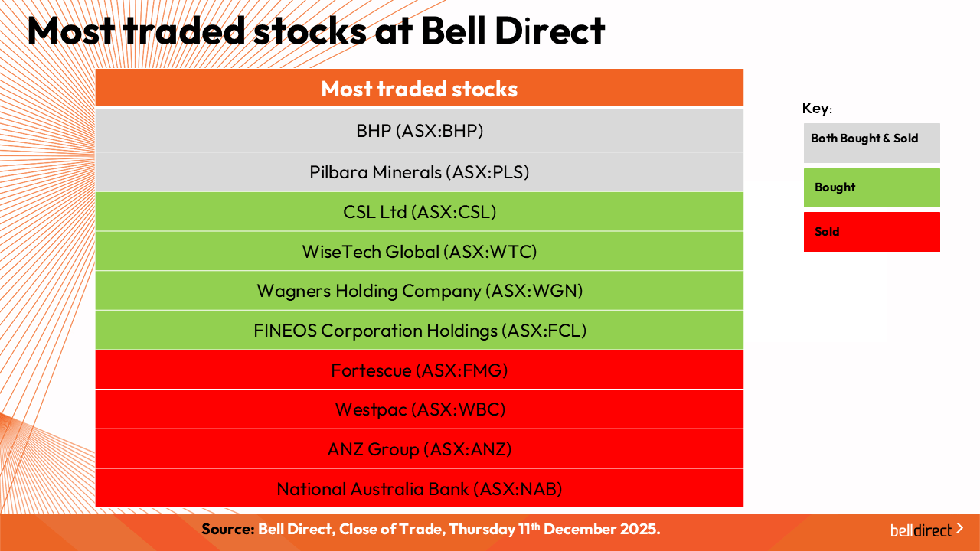Click the Bell Direct logo
The width and height of the screenshot is (980, 551).
pyautogui.click(x=920, y=530)
